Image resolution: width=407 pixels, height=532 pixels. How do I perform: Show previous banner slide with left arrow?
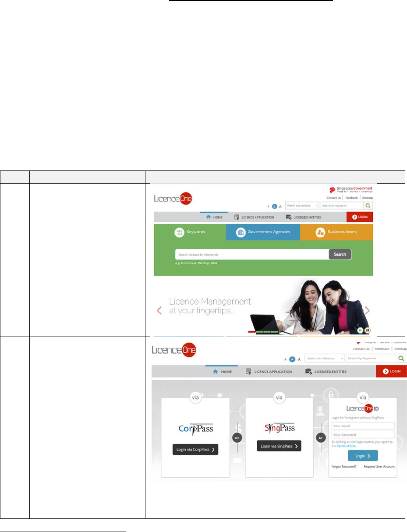coord(159,310)
